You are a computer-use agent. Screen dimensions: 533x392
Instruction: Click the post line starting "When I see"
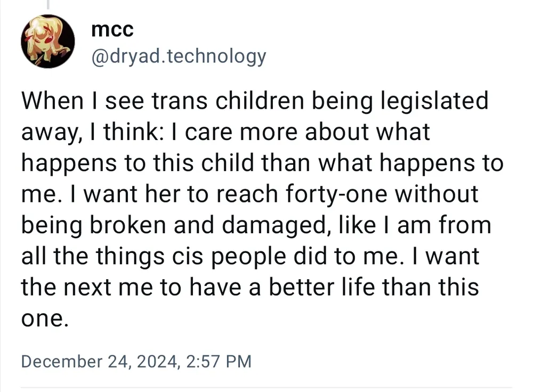(x=254, y=101)
